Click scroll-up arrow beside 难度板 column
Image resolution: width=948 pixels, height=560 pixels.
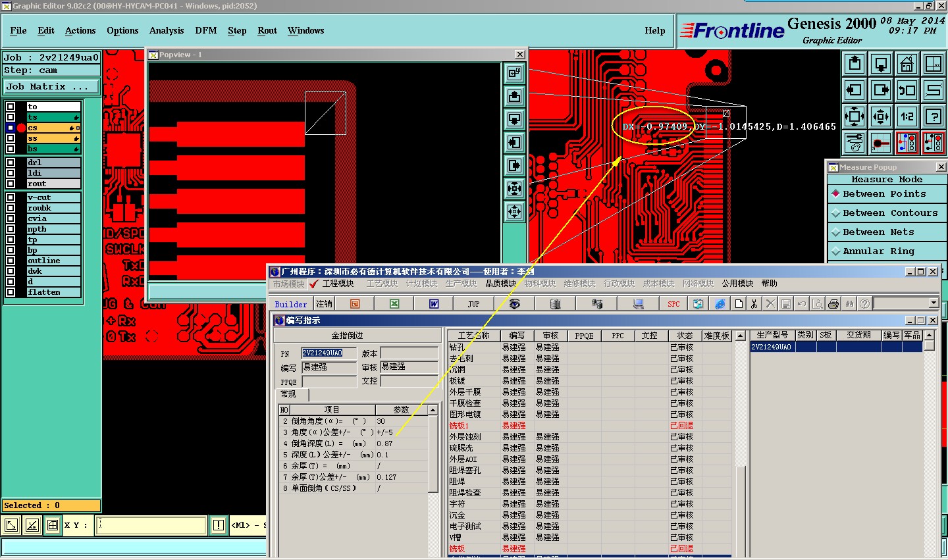coord(740,336)
